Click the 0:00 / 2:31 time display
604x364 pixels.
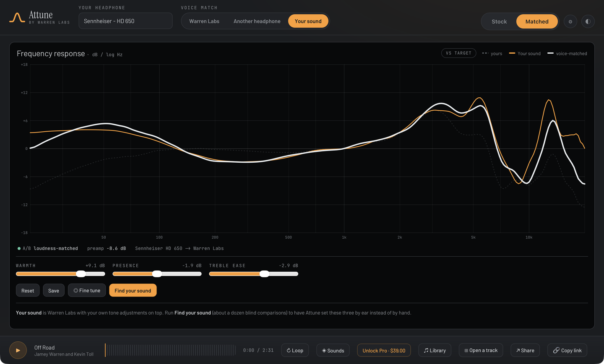[x=258, y=350]
